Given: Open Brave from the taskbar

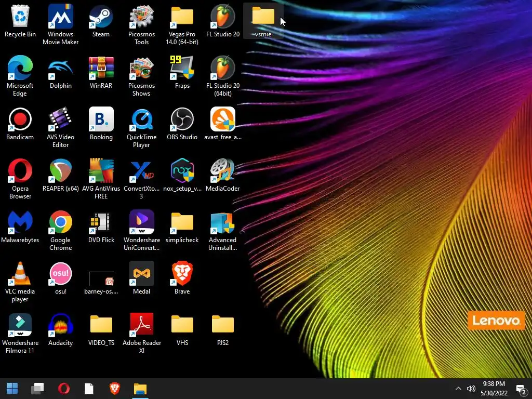Looking at the screenshot, I should click(115, 389).
